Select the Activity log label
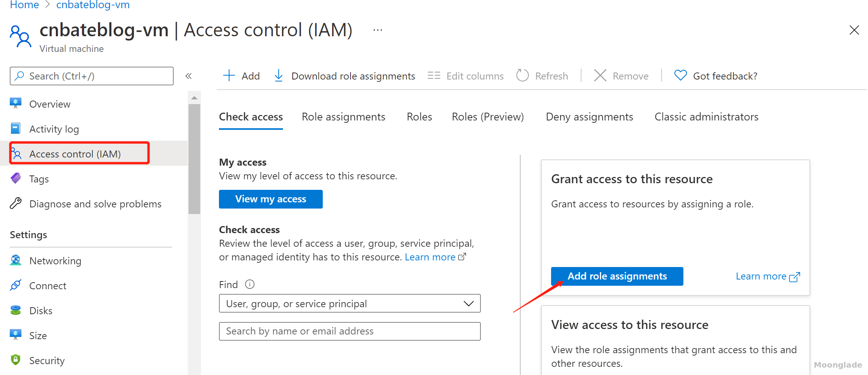This screenshot has height=375, width=868. click(x=54, y=129)
